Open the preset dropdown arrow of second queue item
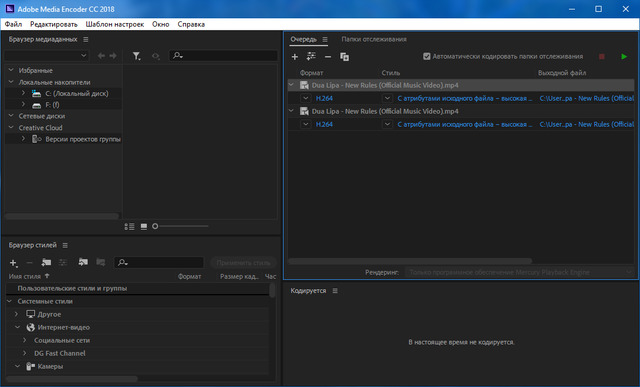Screen dimensions: 640x387 click(387, 124)
